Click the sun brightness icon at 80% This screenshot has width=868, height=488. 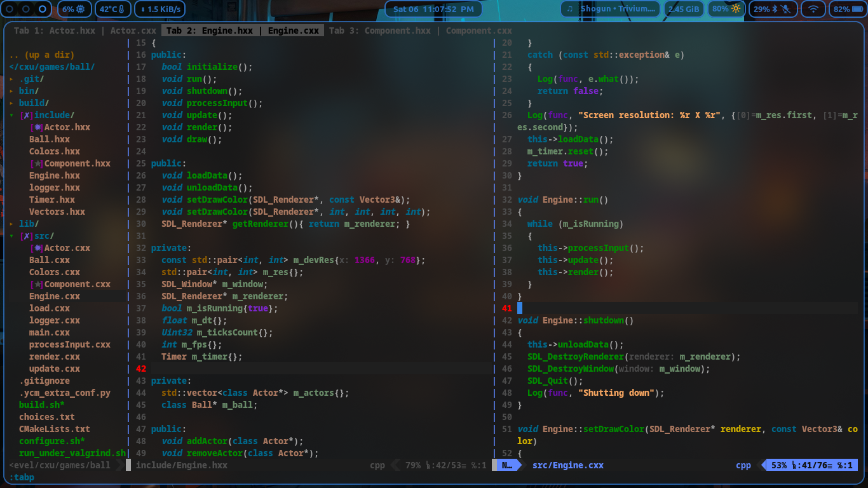click(736, 9)
